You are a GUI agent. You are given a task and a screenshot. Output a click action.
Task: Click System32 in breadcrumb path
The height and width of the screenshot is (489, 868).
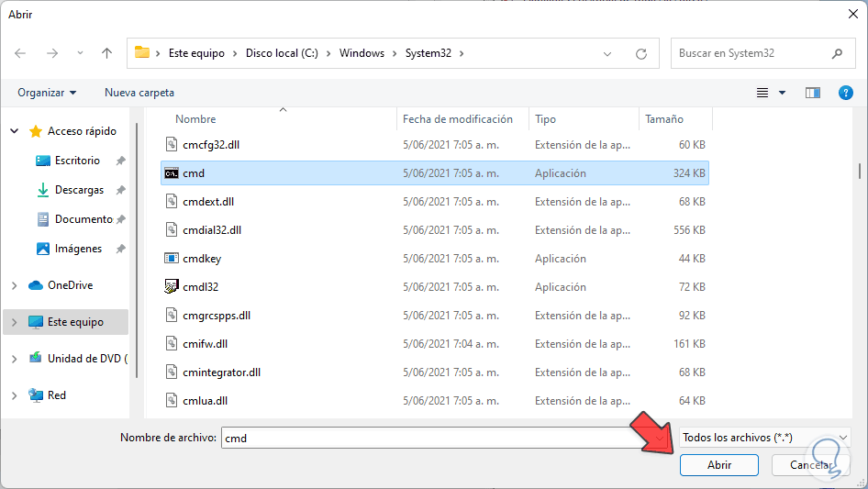pos(428,53)
